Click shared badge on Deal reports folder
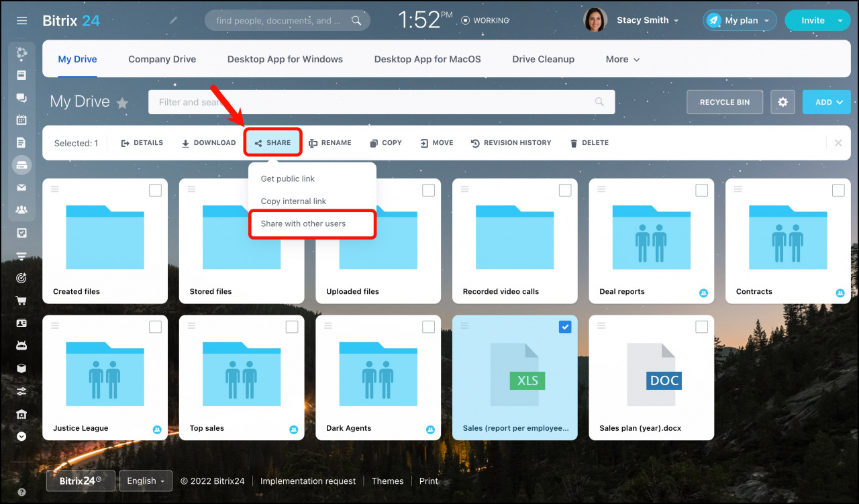The height and width of the screenshot is (504, 859). (x=703, y=293)
